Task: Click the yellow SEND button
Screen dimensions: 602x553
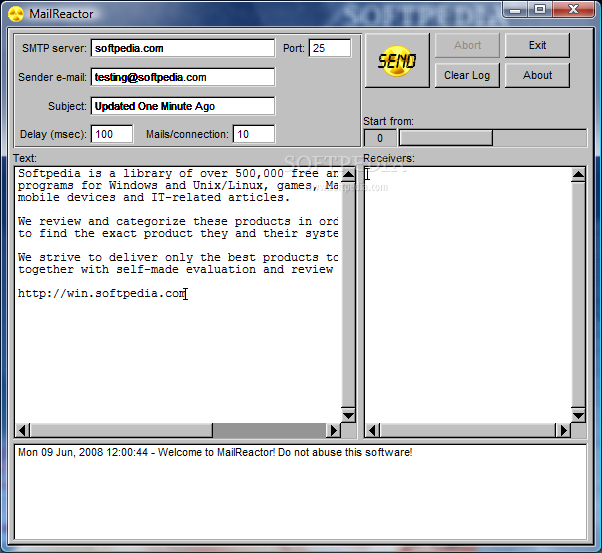Action: (x=397, y=60)
